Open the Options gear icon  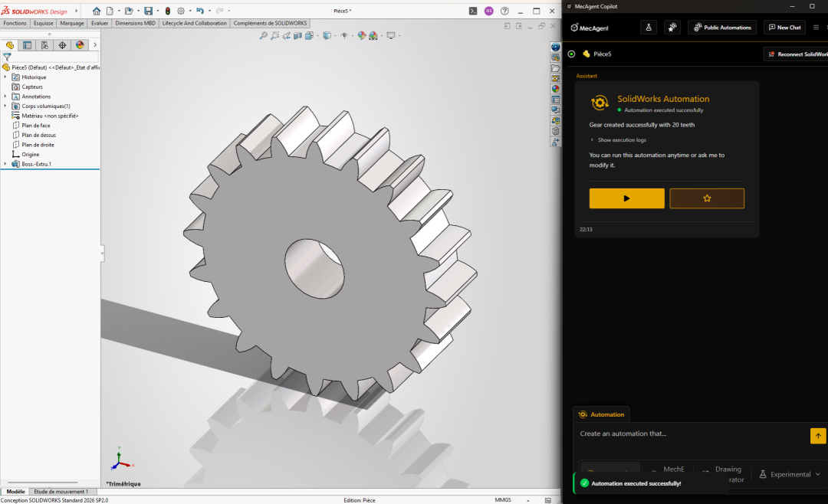coord(181,11)
